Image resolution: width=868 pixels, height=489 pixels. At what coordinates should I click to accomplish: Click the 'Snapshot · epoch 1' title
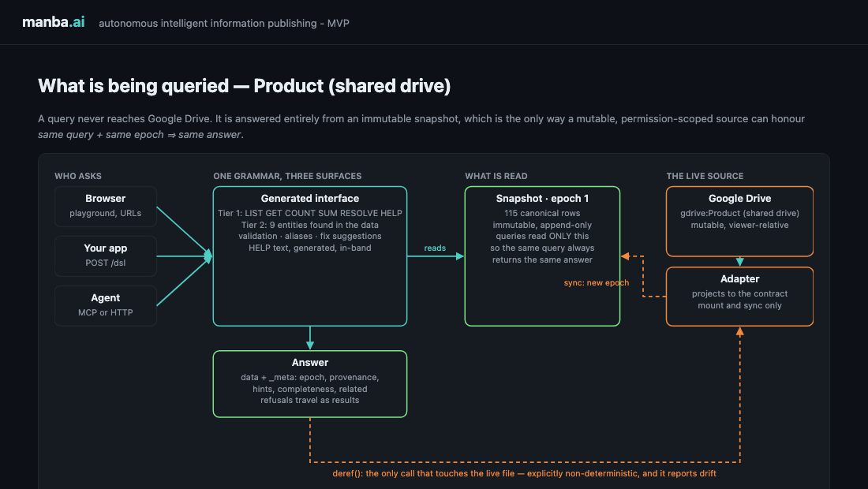tap(543, 198)
